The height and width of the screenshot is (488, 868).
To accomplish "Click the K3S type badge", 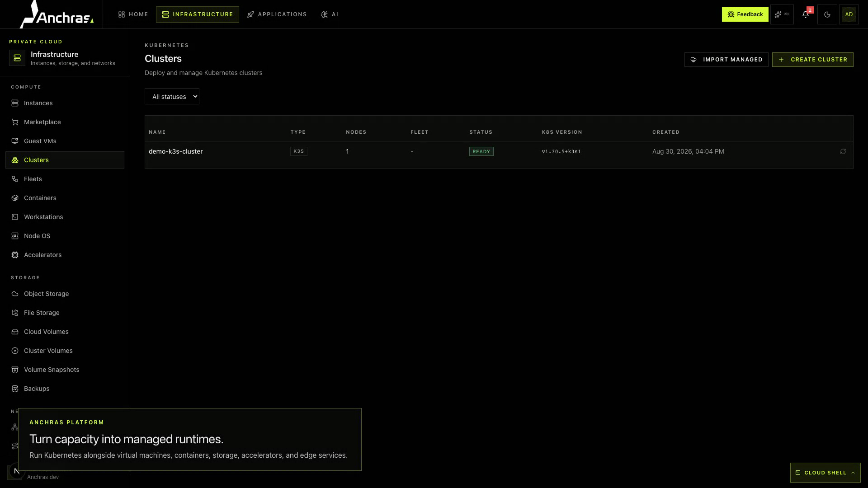I will [x=298, y=151].
